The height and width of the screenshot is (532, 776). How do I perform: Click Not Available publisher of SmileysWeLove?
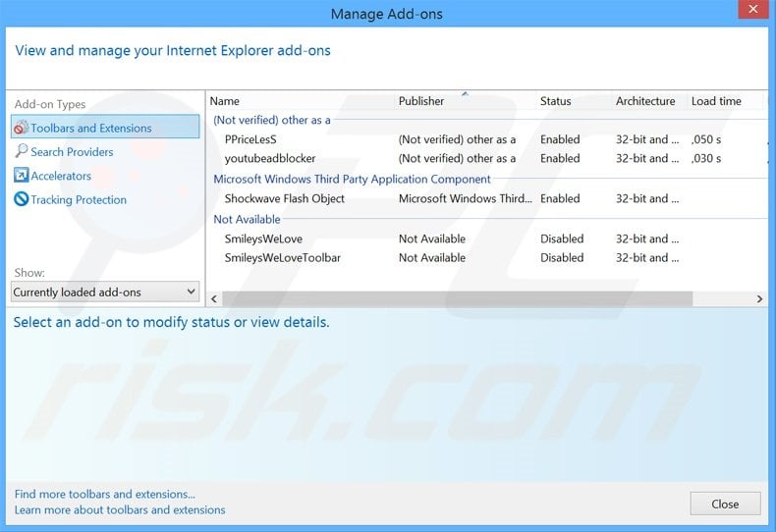pyautogui.click(x=432, y=239)
